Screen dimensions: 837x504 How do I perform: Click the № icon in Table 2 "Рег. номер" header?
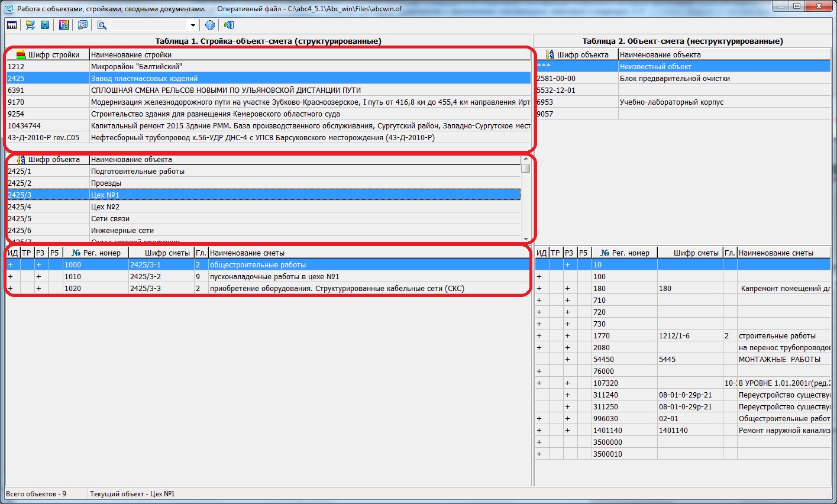[x=605, y=253]
